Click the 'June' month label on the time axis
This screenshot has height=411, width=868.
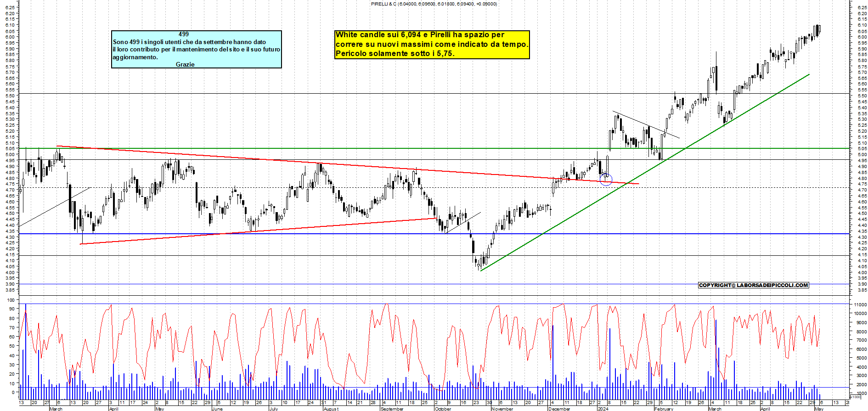pyautogui.click(x=217, y=409)
